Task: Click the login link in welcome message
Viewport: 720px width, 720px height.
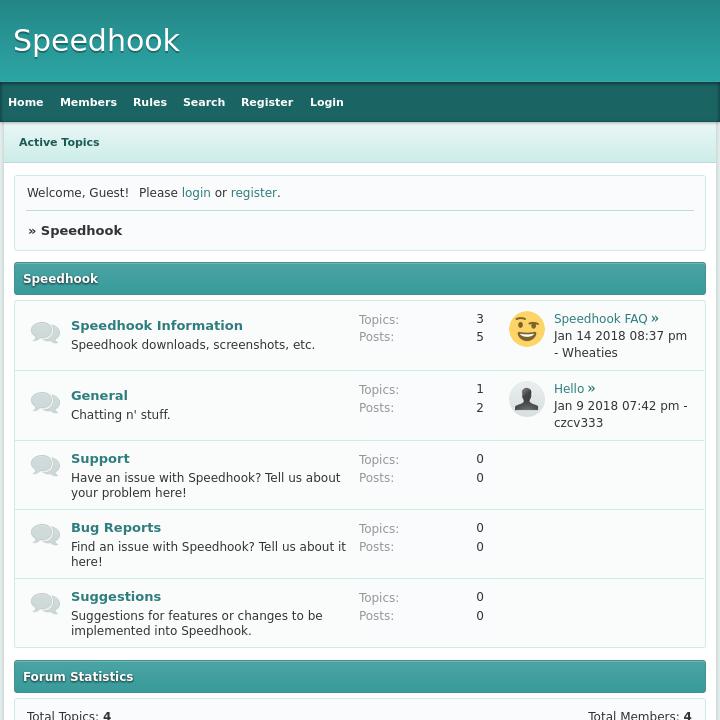Action: coord(196,193)
